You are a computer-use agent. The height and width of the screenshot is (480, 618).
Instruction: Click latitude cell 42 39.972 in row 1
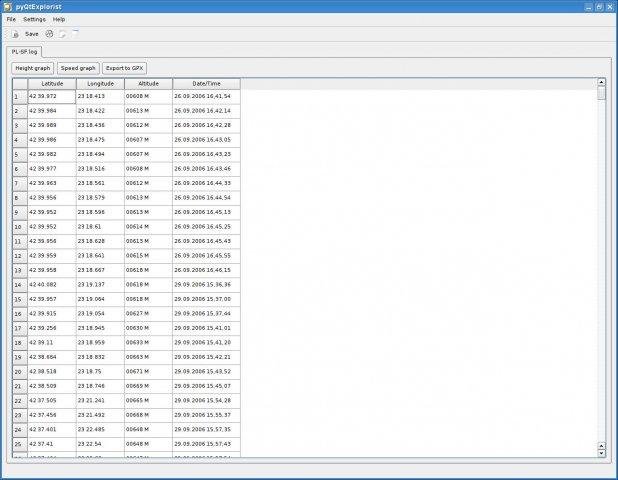tap(52, 97)
